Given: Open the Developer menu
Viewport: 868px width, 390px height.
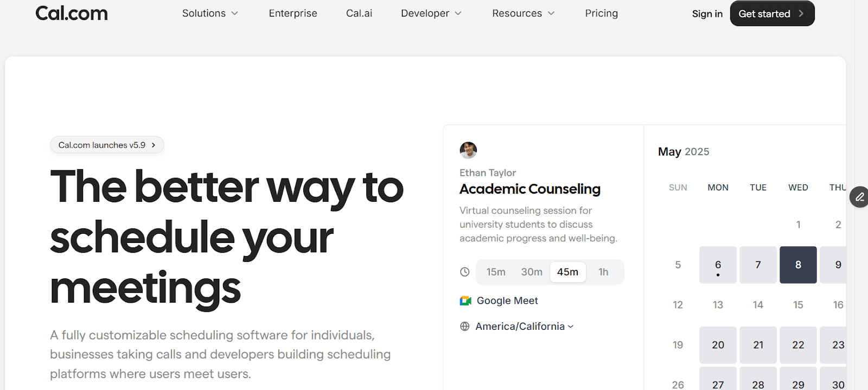Looking at the screenshot, I should pos(431,13).
